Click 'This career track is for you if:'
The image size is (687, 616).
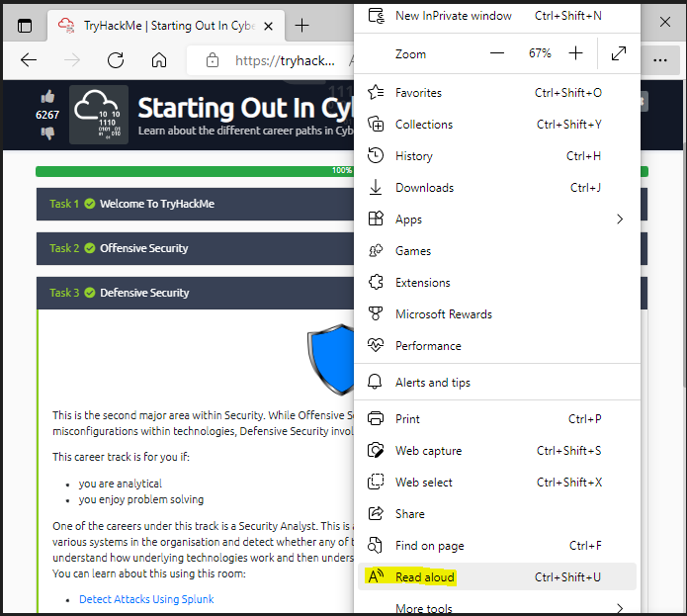(x=121, y=457)
